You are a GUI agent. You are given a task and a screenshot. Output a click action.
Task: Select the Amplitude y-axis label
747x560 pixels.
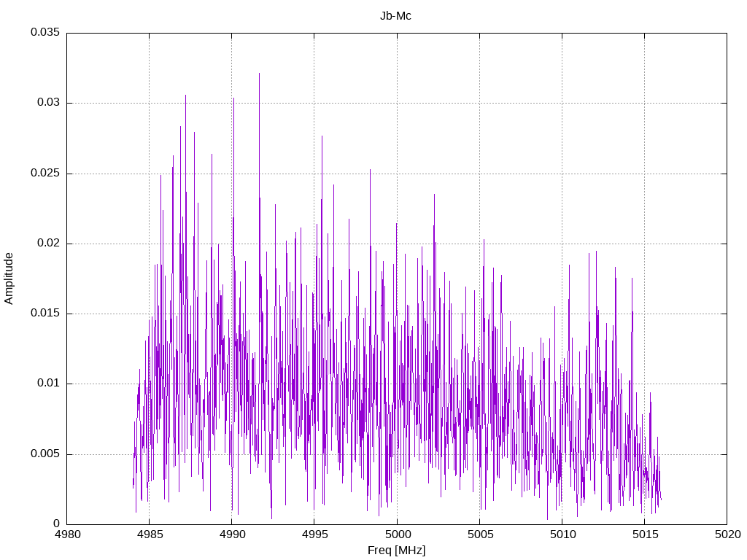click(x=9, y=279)
